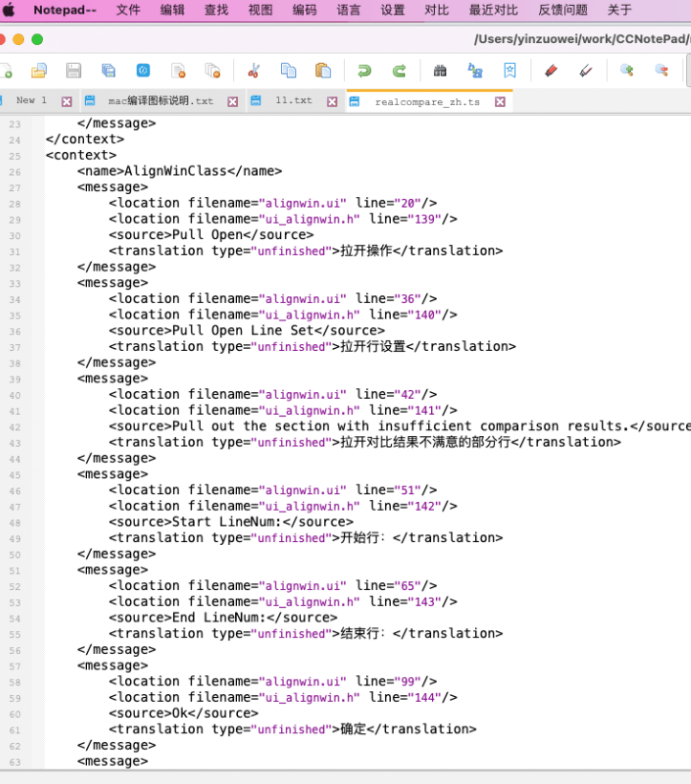This screenshot has height=784, width=691.
Task: Switch to the 11.txt tab
Action: click(x=293, y=100)
